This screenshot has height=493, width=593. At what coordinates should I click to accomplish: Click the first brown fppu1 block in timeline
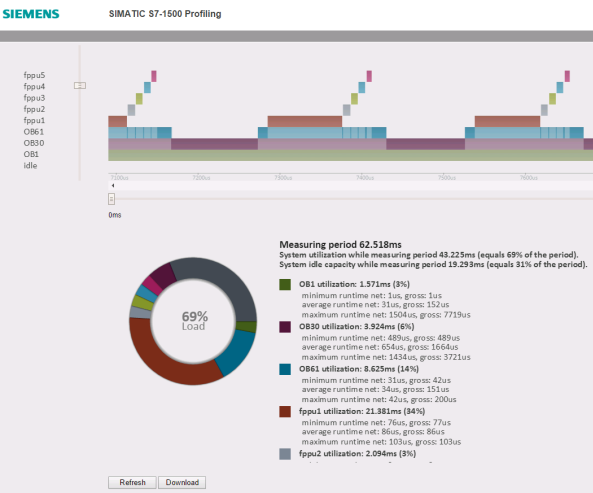pos(118,121)
